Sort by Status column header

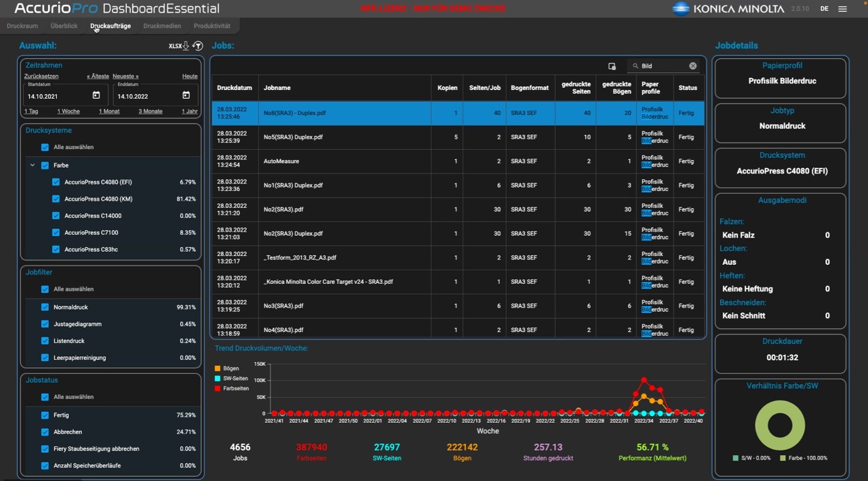[x=688, y=88]
